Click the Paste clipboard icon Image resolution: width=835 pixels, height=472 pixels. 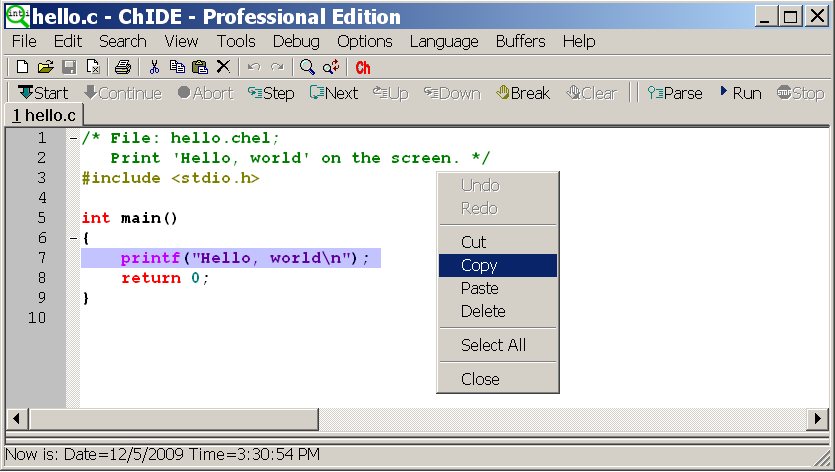[200, 67]
